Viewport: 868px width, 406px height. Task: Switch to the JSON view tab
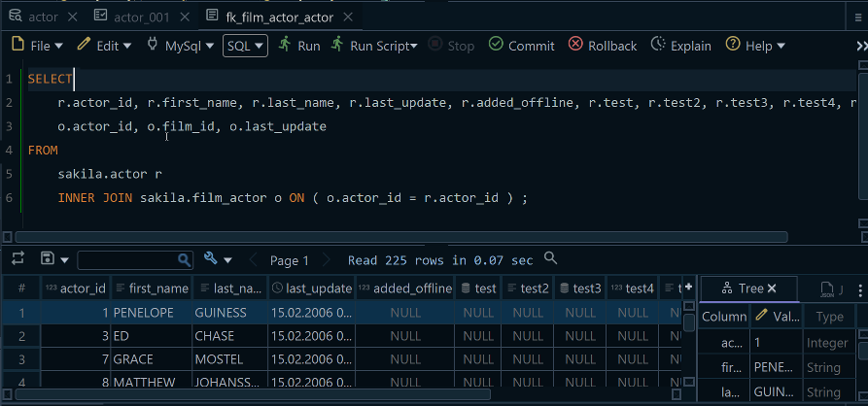click(x=832, y=288)
